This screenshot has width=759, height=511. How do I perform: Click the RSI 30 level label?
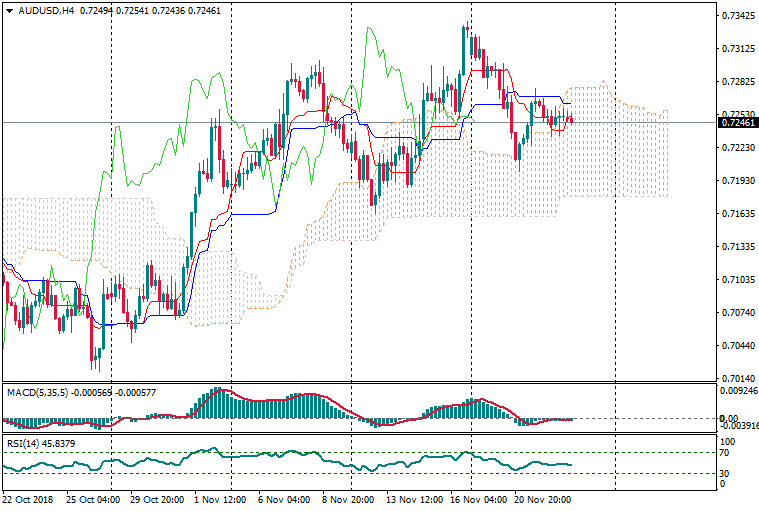coord(726,473)
